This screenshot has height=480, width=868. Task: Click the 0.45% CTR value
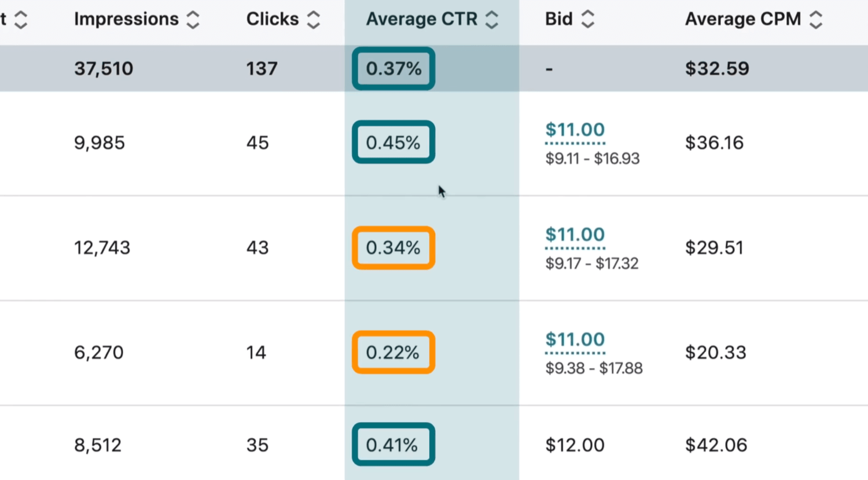coord(393,142)
